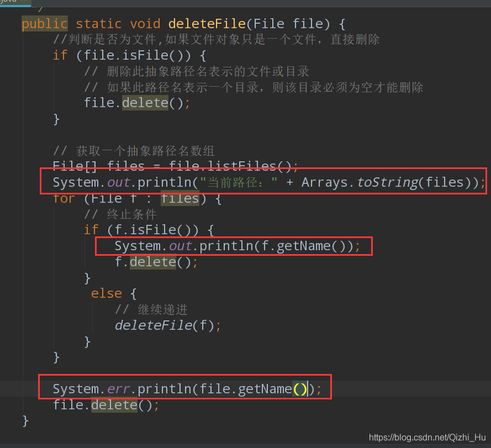The image size is (491, 448).
Task: Click highlighted 'delete' in 'f.delete();'
Action: pyautogui.click(x=153, y=262)
